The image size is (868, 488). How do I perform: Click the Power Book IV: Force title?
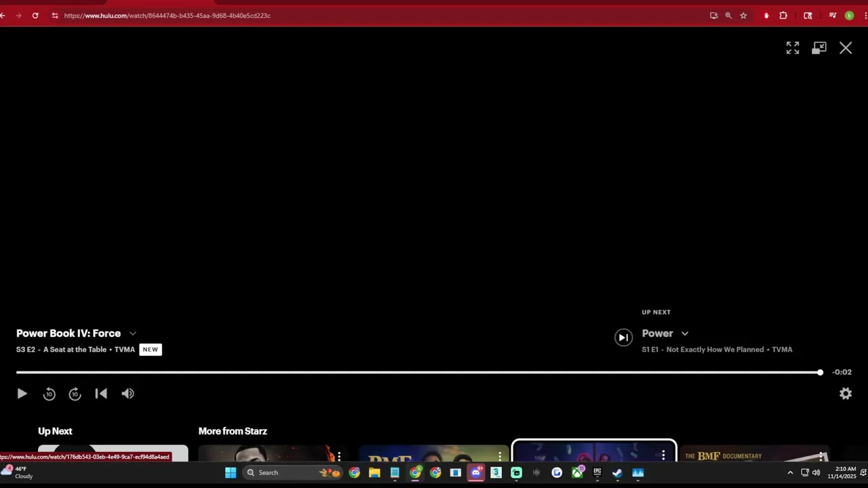tap(68, 333)
